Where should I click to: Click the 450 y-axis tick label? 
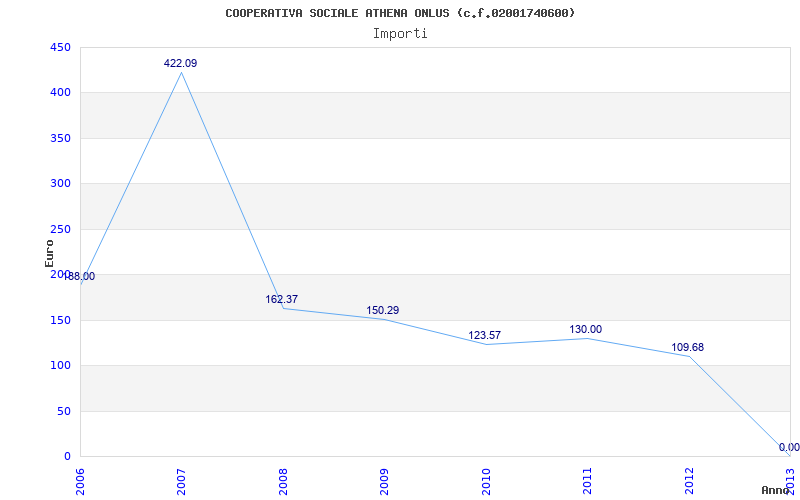(60, 47)
